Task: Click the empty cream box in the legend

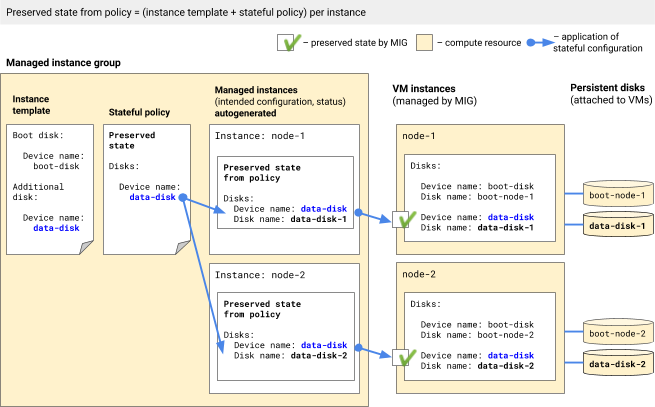Action: point(424,43)
